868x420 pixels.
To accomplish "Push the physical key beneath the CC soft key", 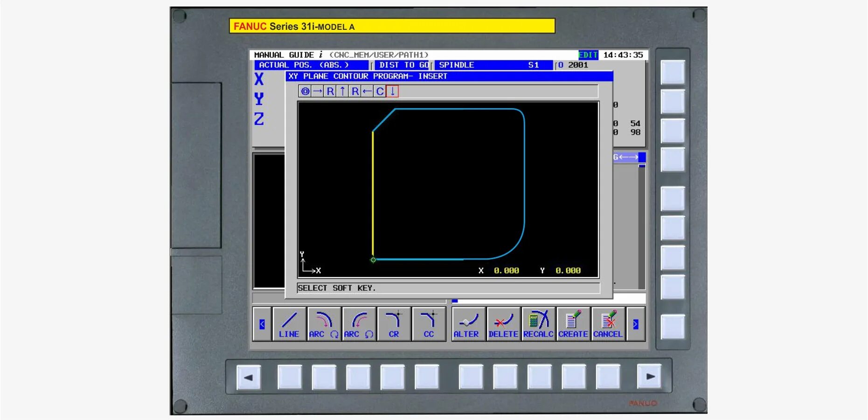I will pos(427,377).
